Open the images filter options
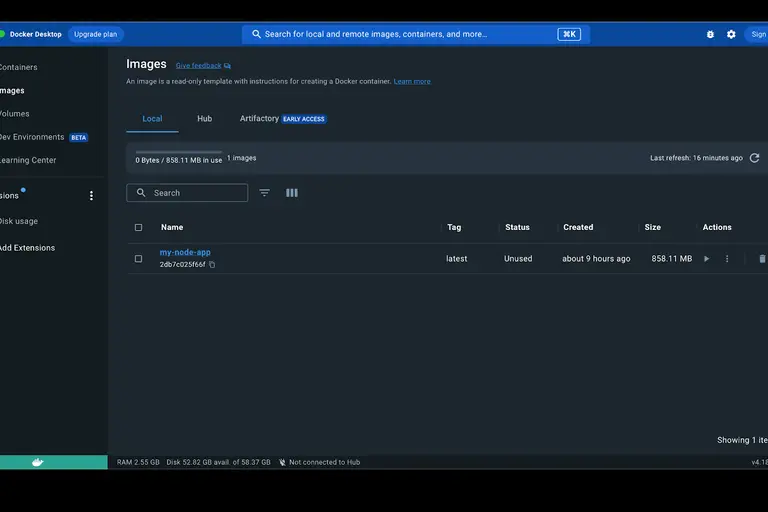This screenshot has height=512, width=768. (x=265, y=193)
